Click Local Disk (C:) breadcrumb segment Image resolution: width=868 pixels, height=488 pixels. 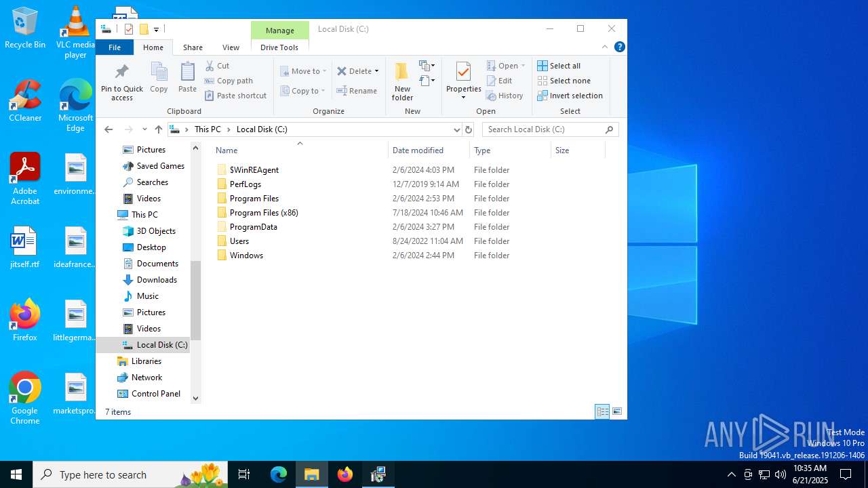pos(262,129)
